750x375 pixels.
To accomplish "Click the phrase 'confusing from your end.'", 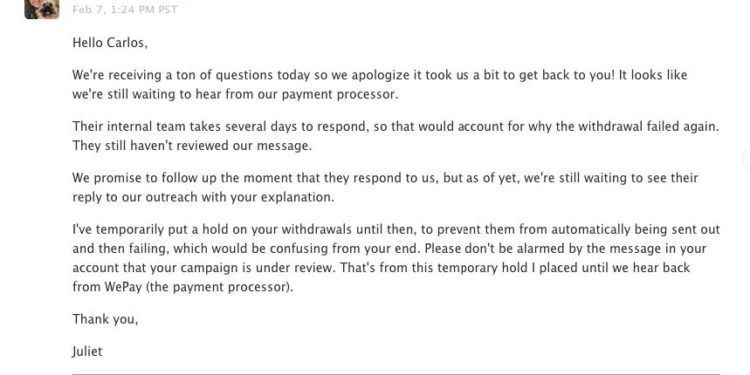I will coord(345,249).
